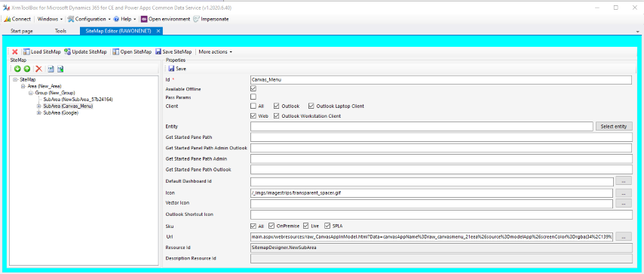
Task: Toggle the Live Sku checkbox
Action: [x=306, y=226]
